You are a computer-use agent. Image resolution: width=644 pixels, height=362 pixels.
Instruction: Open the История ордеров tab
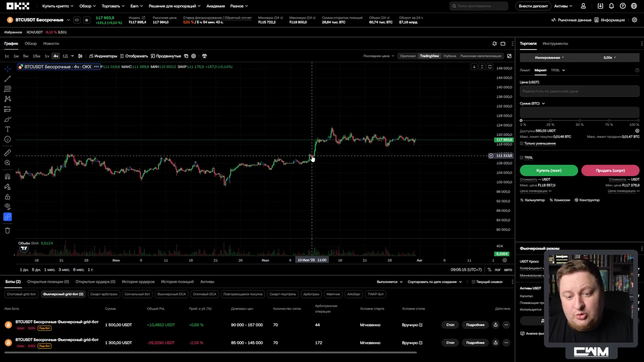point(138,282)
